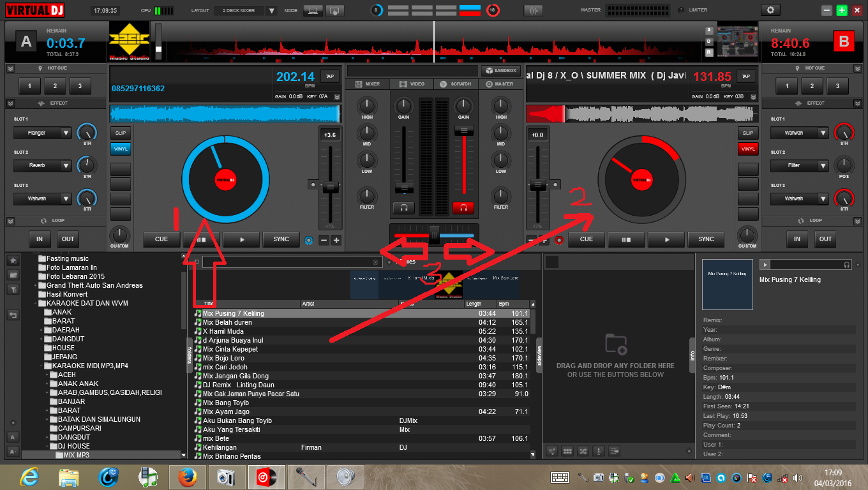Click microphone icon in sideview toolbar
868x490 pixels.
click(599, 451)
